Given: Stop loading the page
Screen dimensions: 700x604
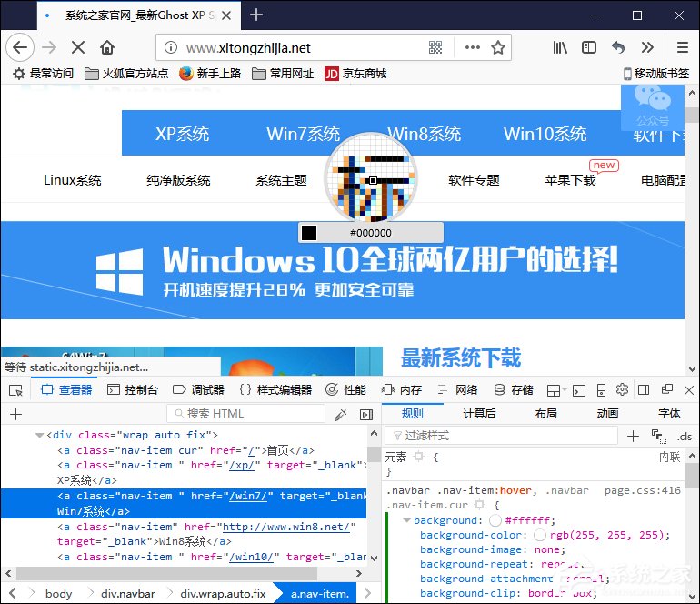Looking at the screenshot, I should pyautogui.click(x=78, y=48).
